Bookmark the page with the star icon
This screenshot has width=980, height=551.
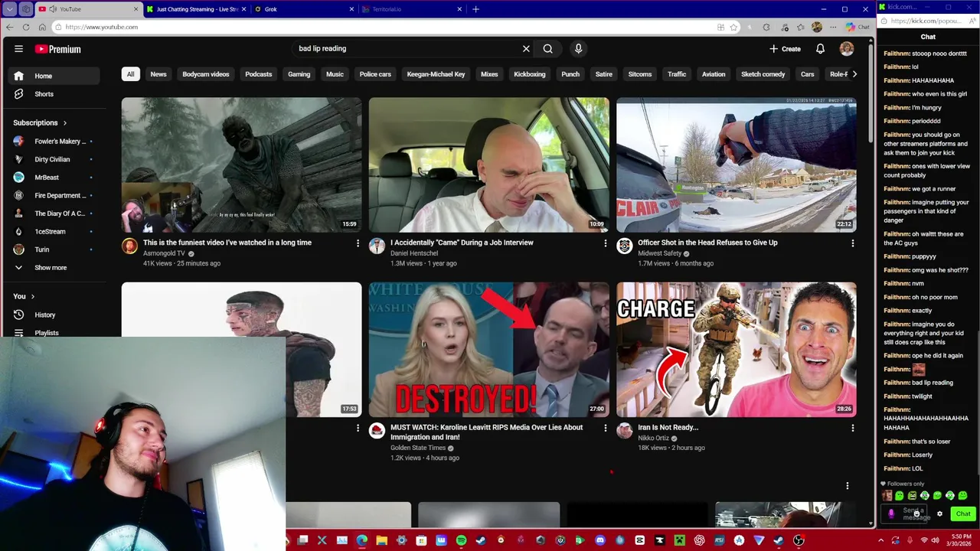[x=733, y=27]
